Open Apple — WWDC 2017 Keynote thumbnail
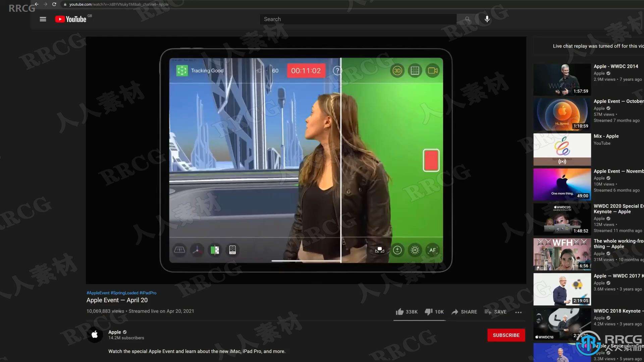Screen dimensions: 644x362 coord(562,289)
